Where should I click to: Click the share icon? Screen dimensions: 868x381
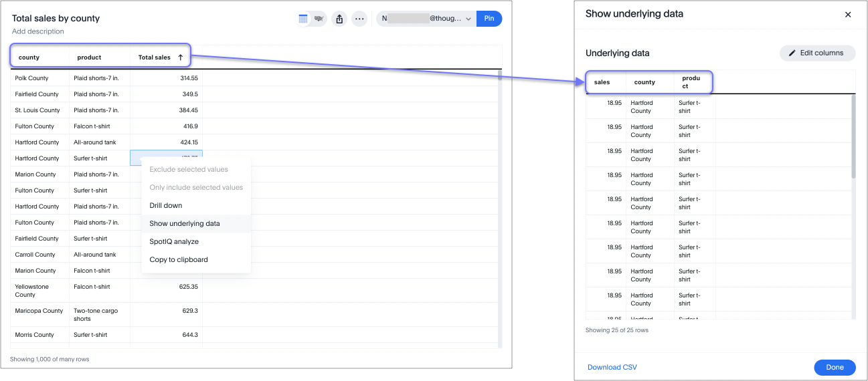click(x=339, y=19)
